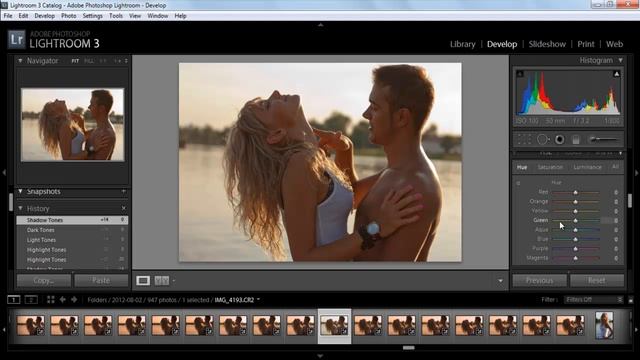Screen dimensions: 640x360
Task: Select the Luminance tab in HSL
Action: coord(587,167)
